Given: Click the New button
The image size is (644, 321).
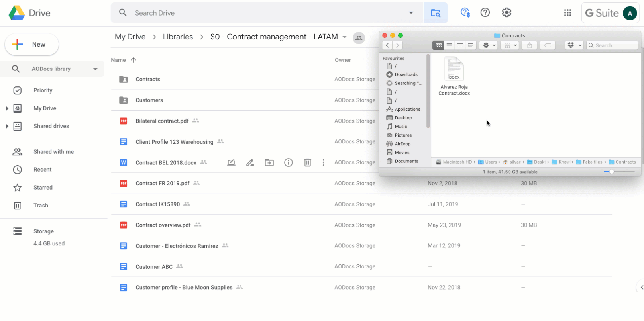Looking at the screenshot, I should (x=32, y=45).
